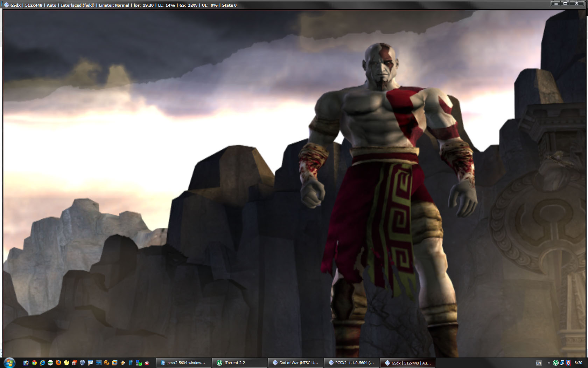Minimize the GSdx game window
Image resolution: width=588 pixels, height=368 pixels.
point(556,3)
